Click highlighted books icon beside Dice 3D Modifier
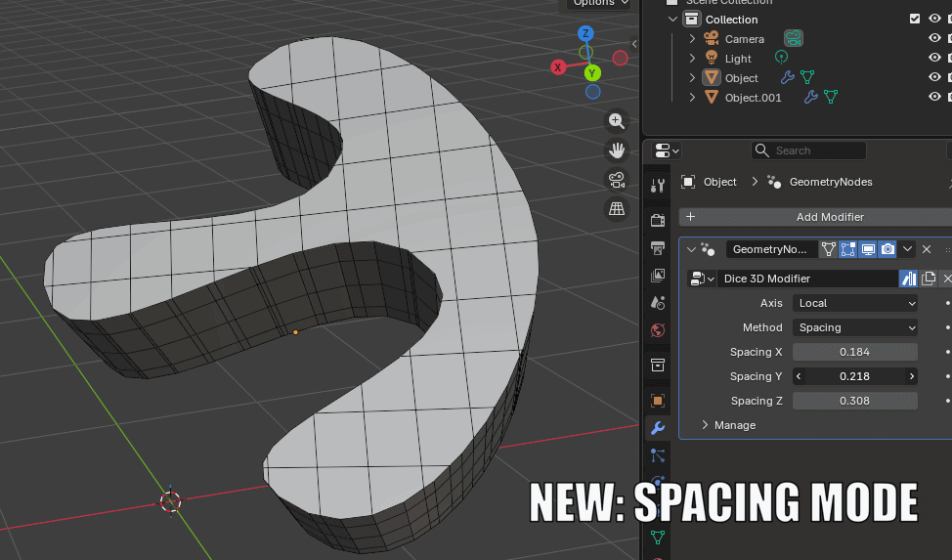Screen dimensions: 952x560 coord(908,279)
